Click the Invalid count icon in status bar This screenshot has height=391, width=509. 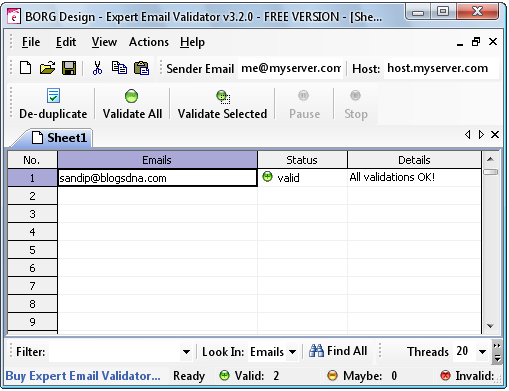(445, 376)
